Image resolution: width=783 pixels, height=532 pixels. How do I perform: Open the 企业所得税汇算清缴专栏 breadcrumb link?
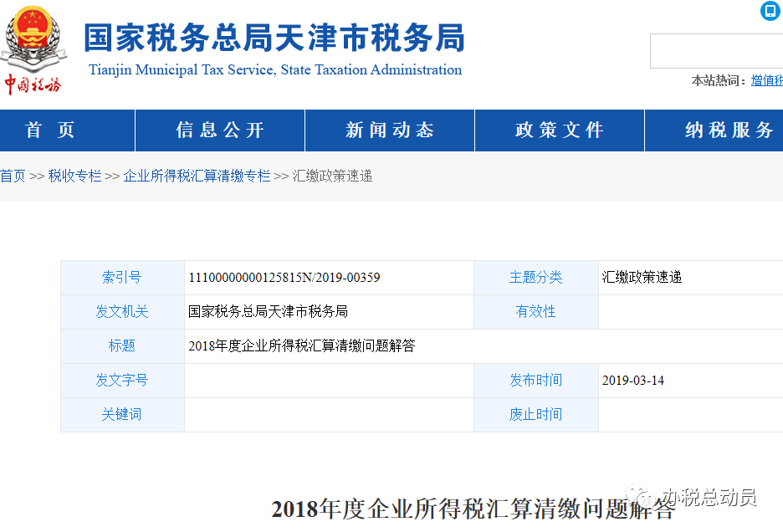tap(197, 176)
